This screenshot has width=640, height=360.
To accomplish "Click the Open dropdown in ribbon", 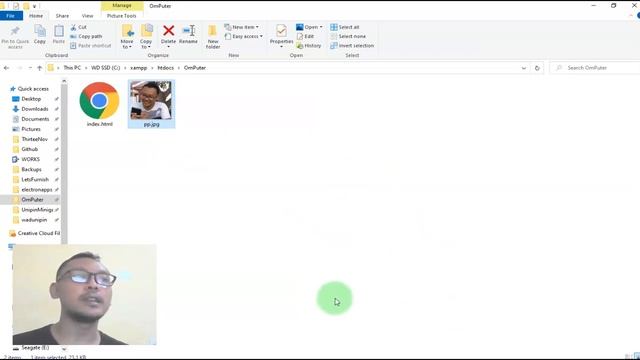I will coord(309,27).
